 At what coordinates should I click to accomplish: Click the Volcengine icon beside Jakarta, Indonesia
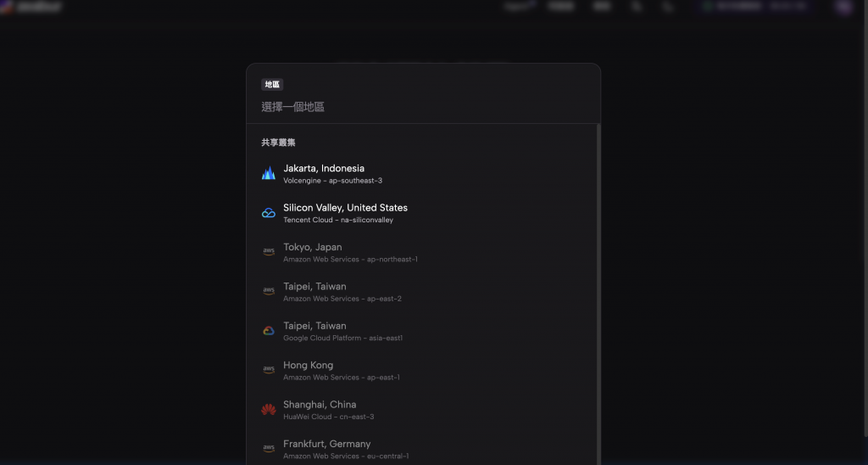coord(269,173)
